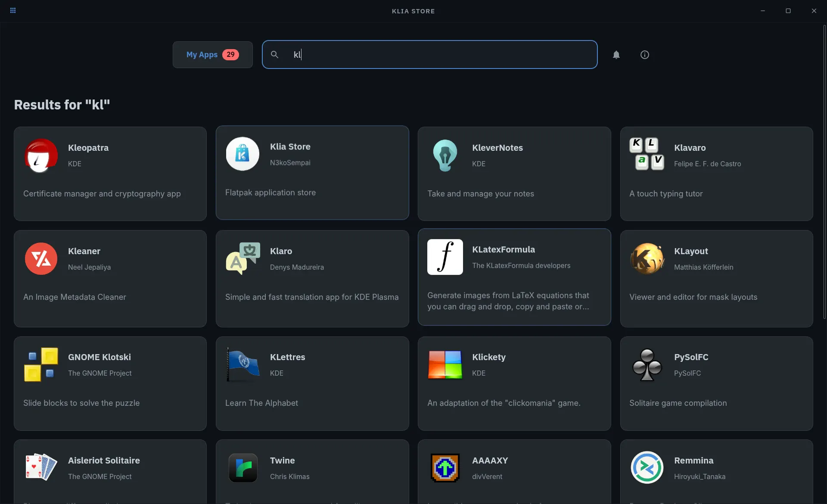Click the Klavaro keyboard keys icon

(x=647, y=154)
